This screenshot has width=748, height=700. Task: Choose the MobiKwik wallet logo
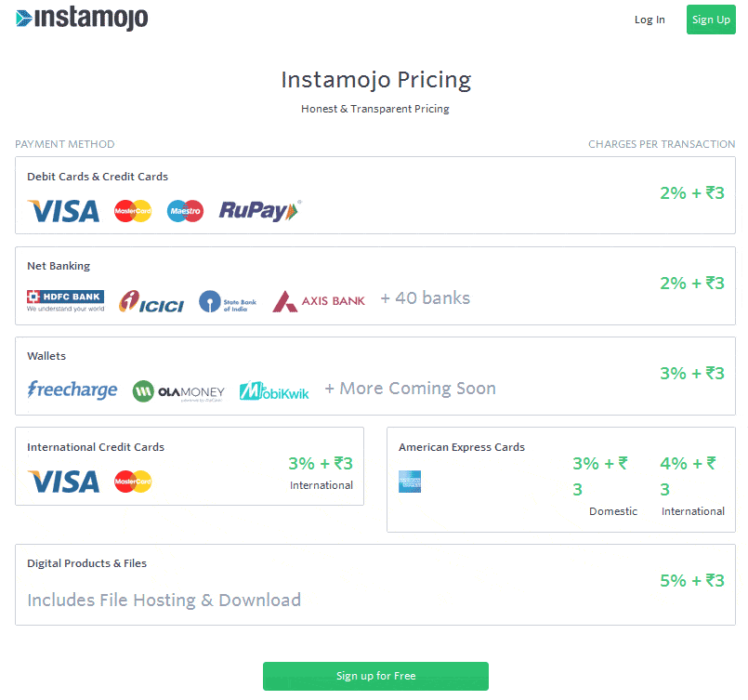274,390
